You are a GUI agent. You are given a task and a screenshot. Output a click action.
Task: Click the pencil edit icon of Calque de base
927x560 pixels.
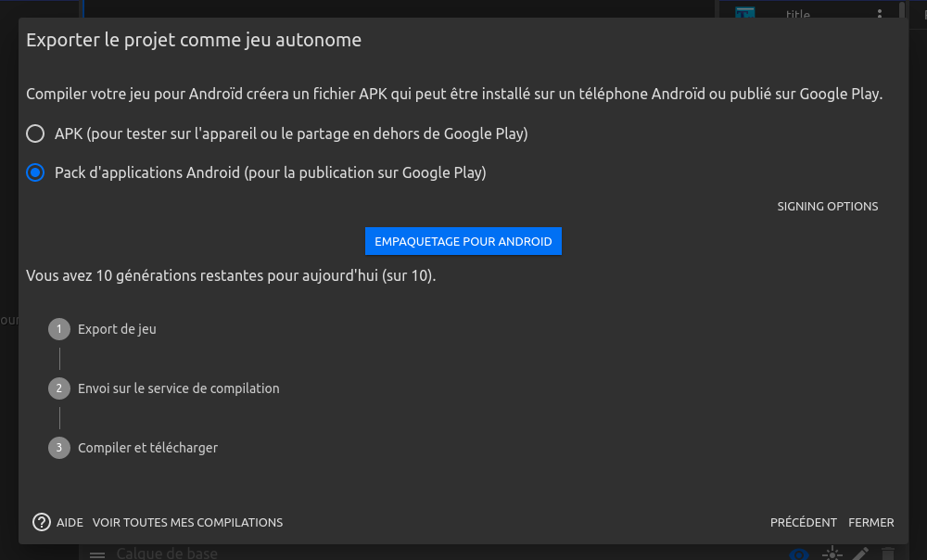(x=860, y=554)
